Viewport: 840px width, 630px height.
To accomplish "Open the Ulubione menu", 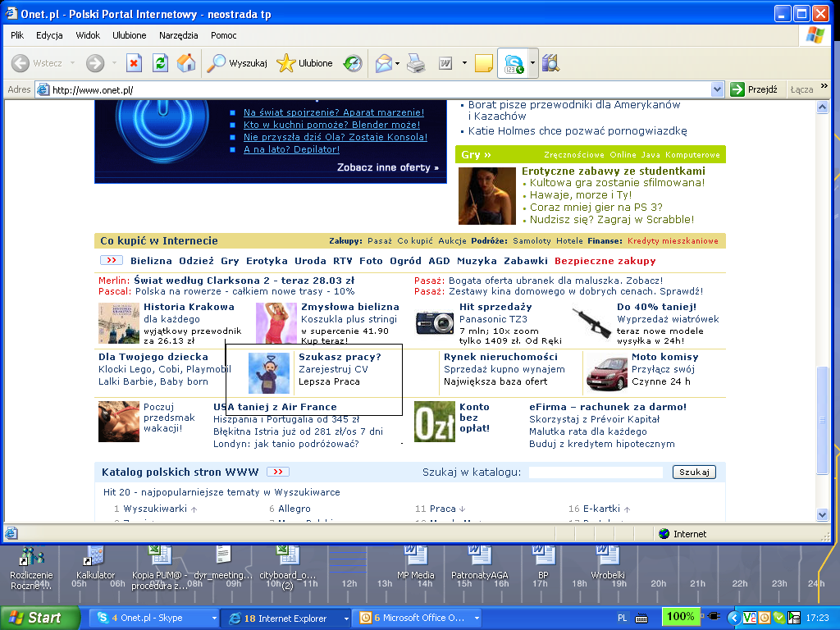I will coord(129,35).
